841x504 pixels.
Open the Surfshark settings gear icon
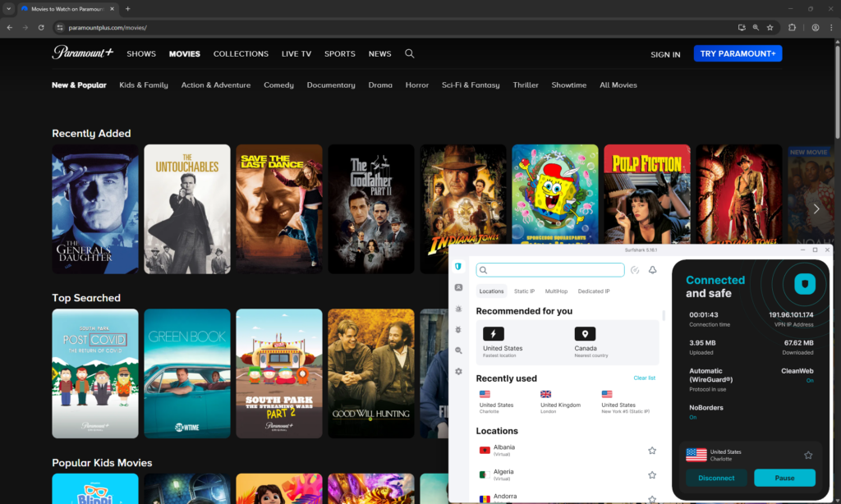tap(458, 371)
